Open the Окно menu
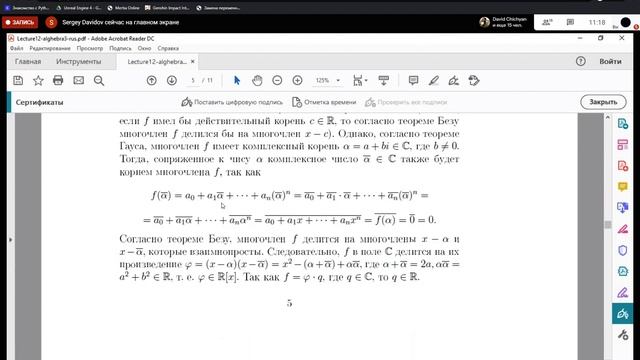The width and height of the screenshot is (640, 360). [144, 48]
